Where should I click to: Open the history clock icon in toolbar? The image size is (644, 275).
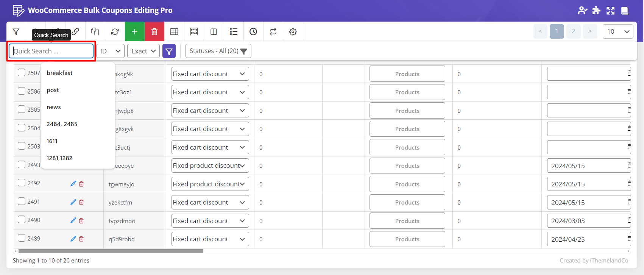(253, 32)
